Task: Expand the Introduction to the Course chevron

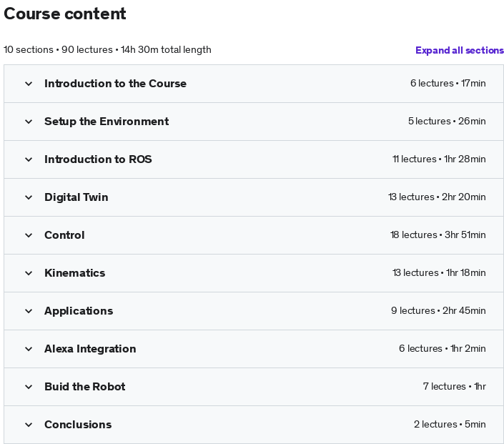Action: coord(29,84)
